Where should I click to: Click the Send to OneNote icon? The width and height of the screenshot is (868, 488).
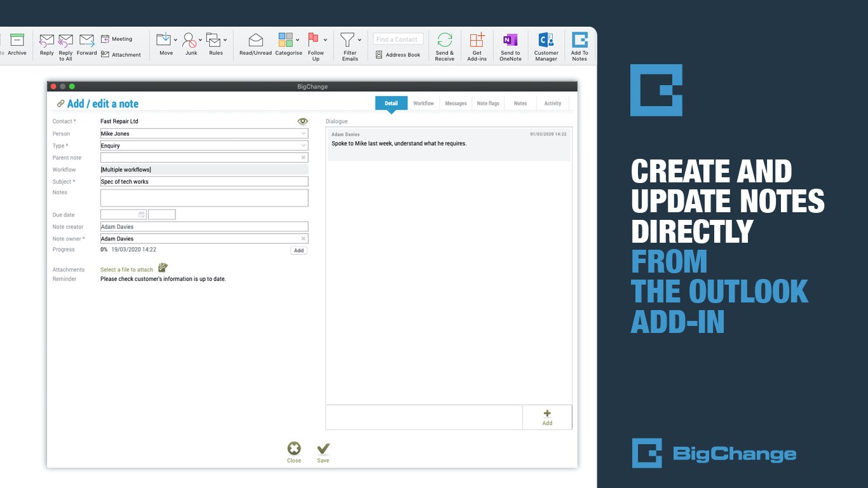[510, 40]
